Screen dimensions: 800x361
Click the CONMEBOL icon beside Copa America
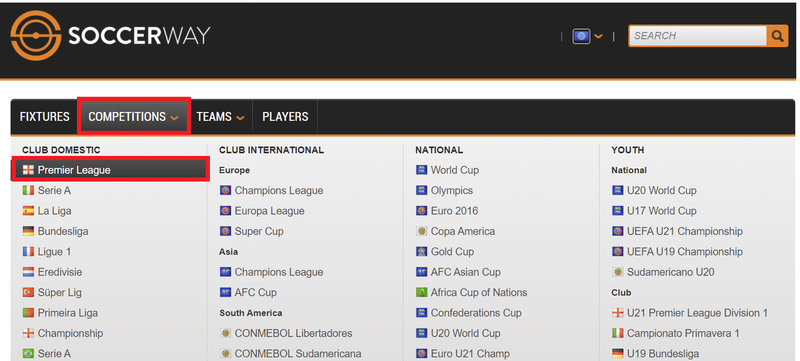(421, 231)
